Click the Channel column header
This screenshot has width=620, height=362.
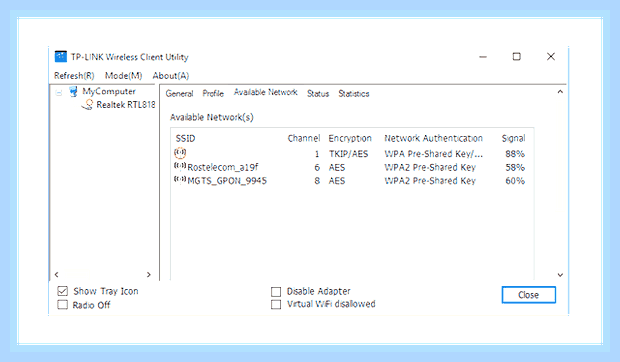pos(304,138)
